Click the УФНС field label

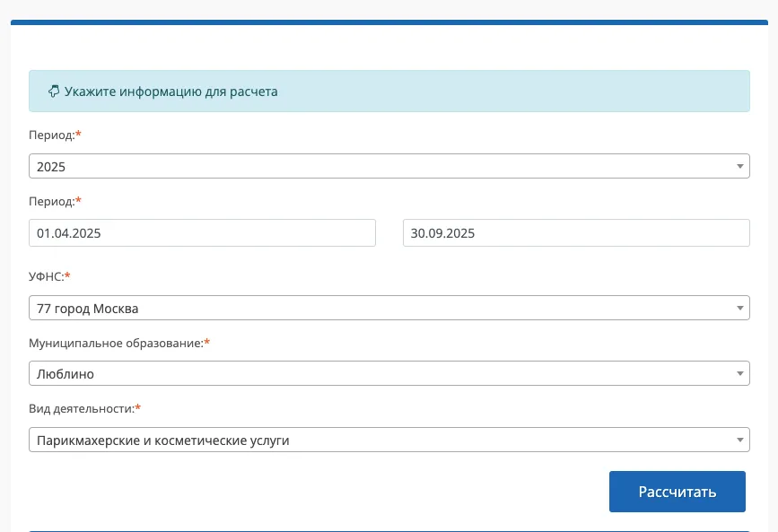[46, 276]
